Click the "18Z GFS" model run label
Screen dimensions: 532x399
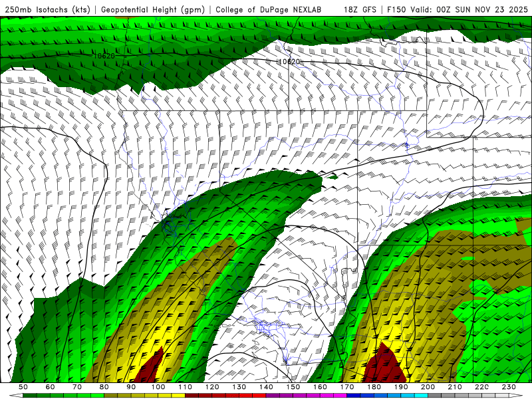point(360,9)
